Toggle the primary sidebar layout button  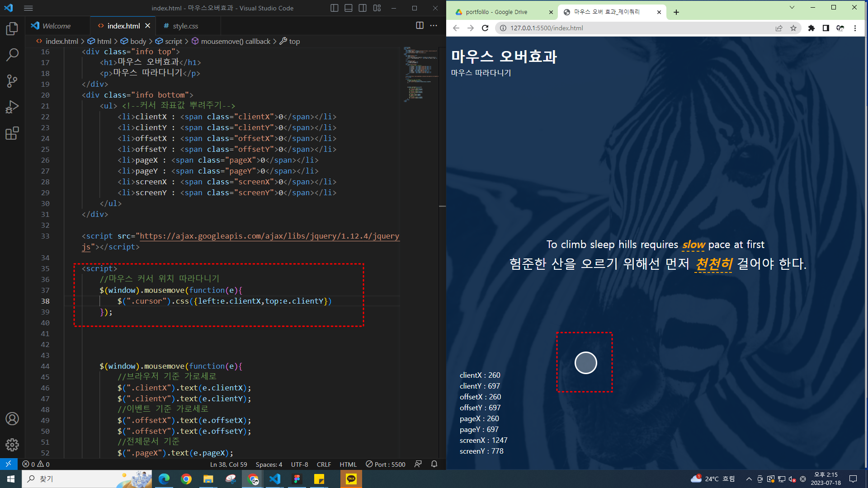[335, 8]
